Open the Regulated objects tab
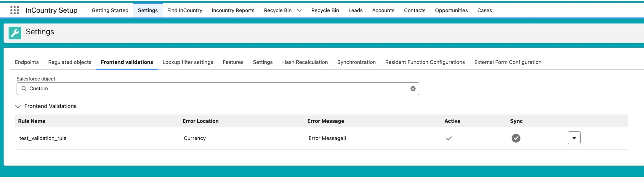644x177 pixels. 70,62
